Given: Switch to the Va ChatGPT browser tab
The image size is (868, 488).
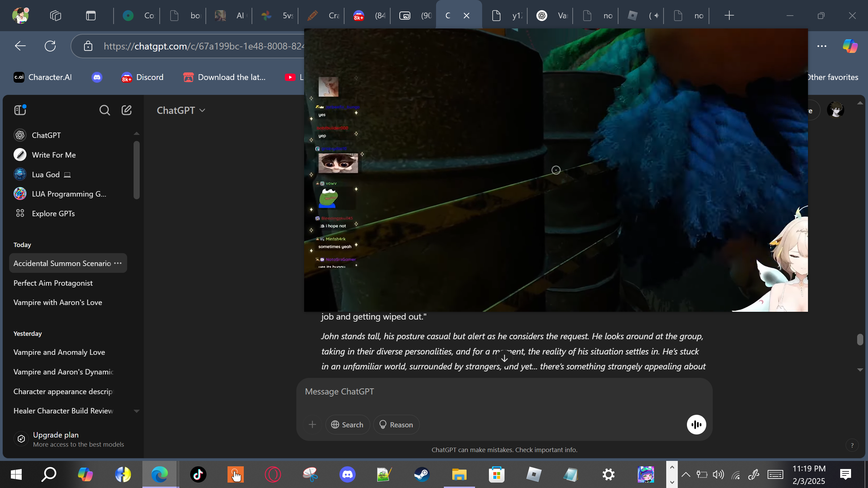Looking at the screenshot, I should point(551,16).
